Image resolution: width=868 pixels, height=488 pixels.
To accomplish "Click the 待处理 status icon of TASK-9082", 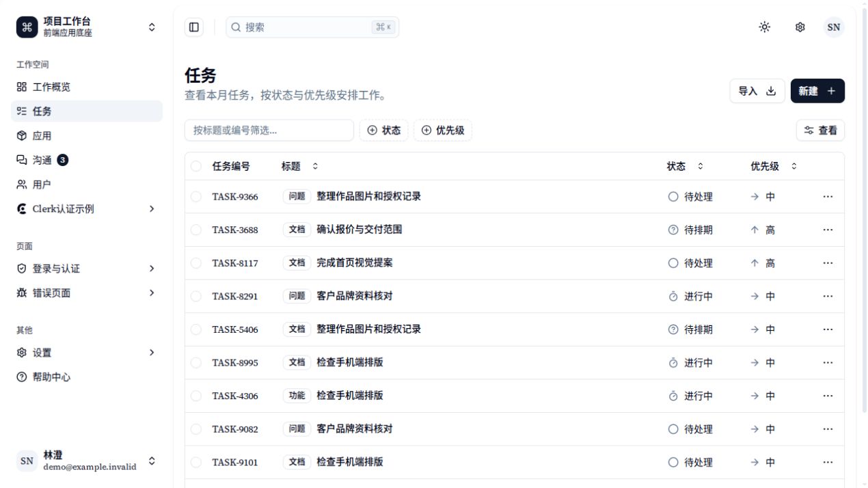I will 673,429.
